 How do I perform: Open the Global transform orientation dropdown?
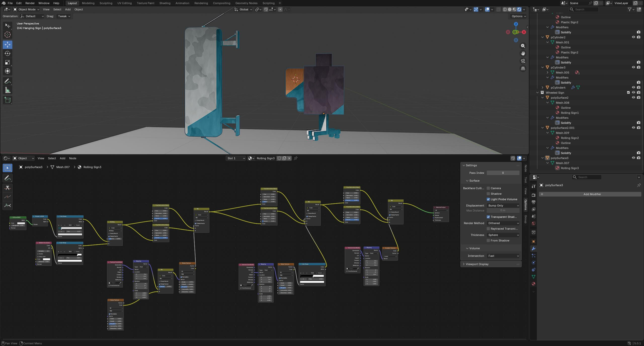(243, 10)
